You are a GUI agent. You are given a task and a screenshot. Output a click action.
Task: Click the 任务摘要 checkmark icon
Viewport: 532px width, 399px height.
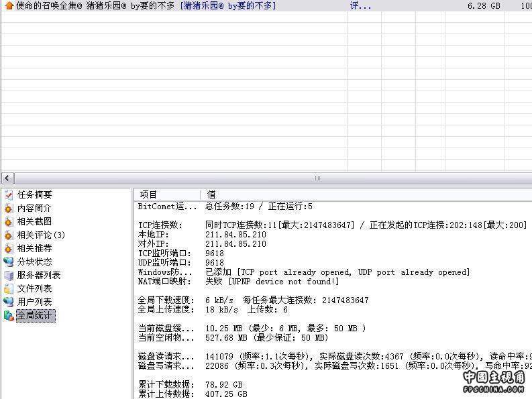point(9,194)
